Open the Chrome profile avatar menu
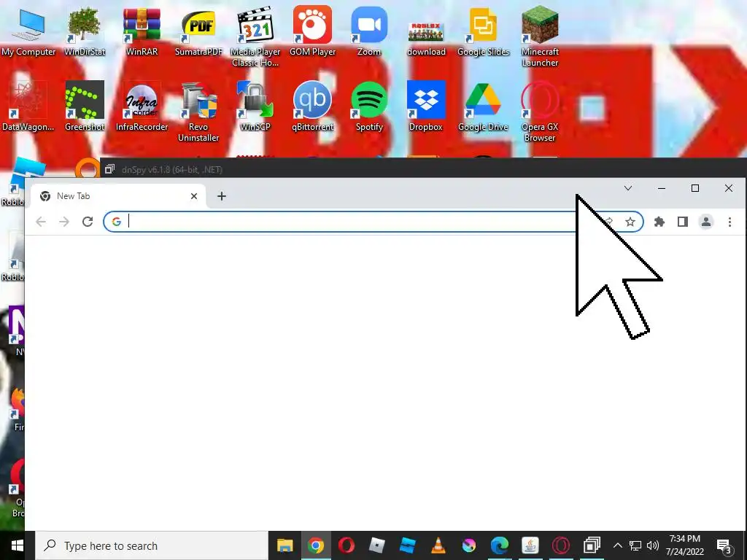 pos(706,222)
